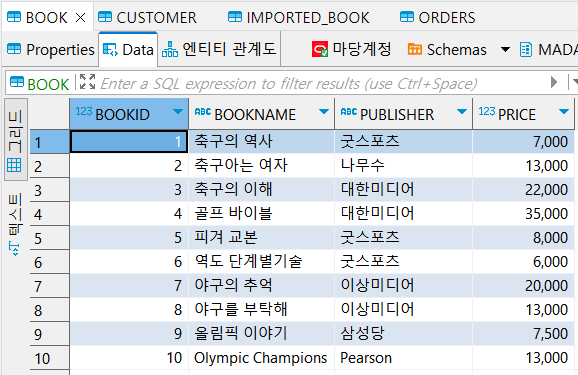Open PUBLISHER column filter dropdown
Viewport: 578px width, 375px height.
(x=462, y=111)
